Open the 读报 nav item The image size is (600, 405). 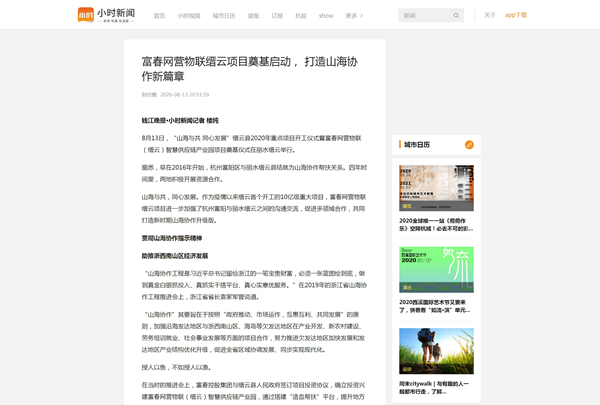253,16
